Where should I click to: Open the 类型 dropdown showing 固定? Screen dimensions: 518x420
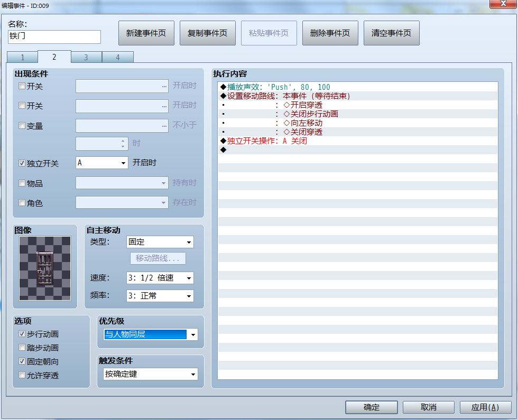(x=160, y=242)
